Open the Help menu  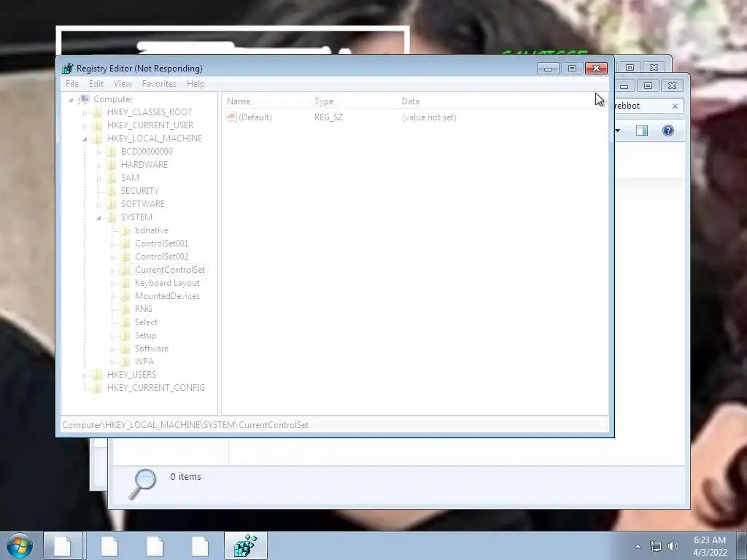click(196, 84)
